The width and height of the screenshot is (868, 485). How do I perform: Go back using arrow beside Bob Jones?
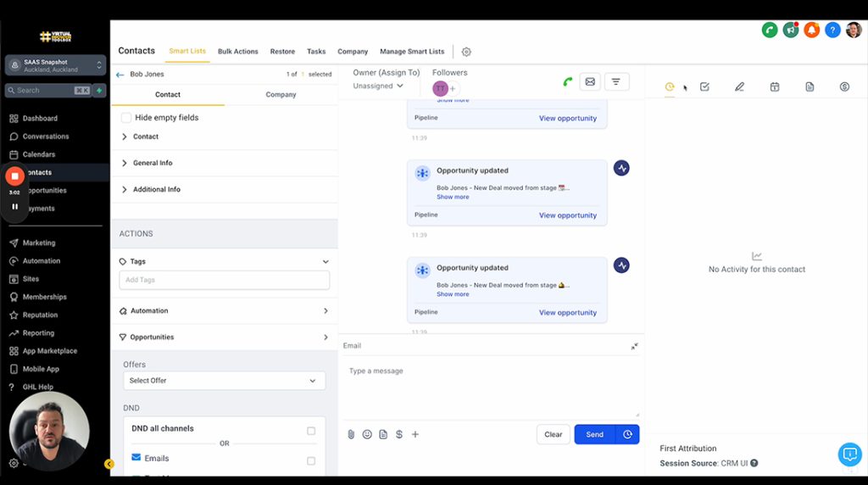[120, 74]
